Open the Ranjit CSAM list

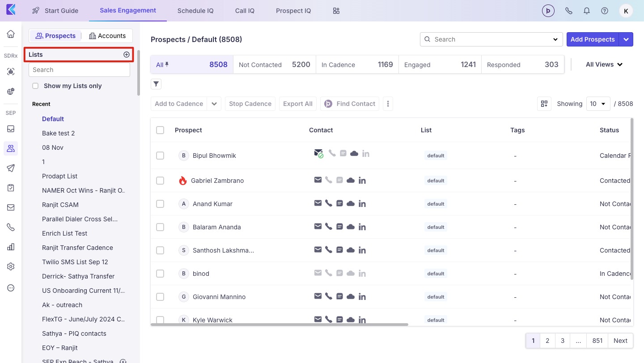[60, 205]
